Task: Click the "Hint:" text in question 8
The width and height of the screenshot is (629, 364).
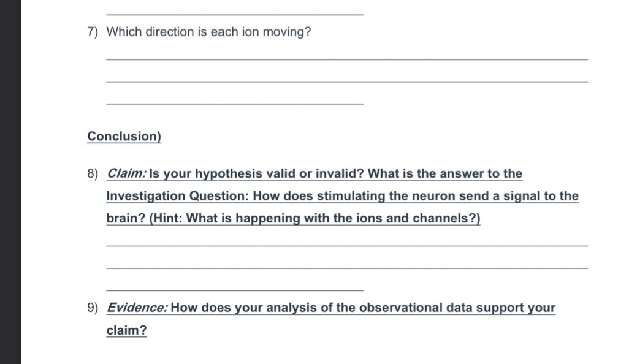Action: tap(167, 219)
